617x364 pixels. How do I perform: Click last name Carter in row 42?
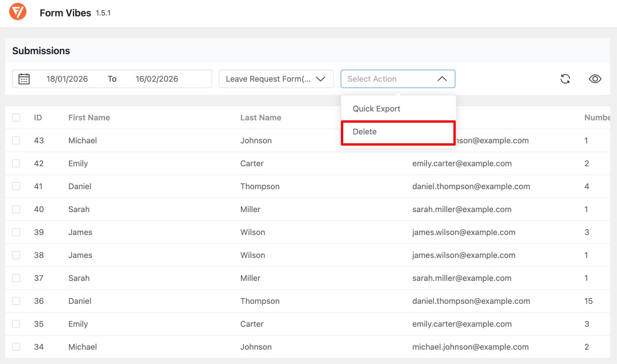[x=252, y=163]
